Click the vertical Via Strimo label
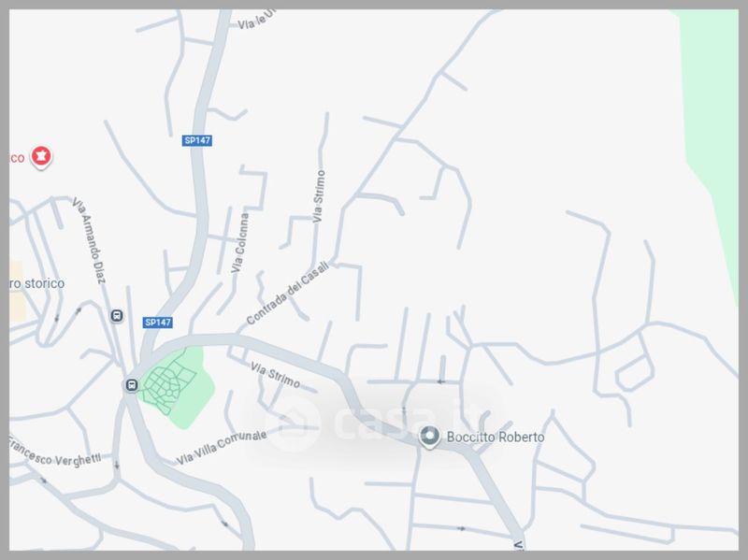The height and width of the screenshot is (560, 748). [x=319, y=196]
